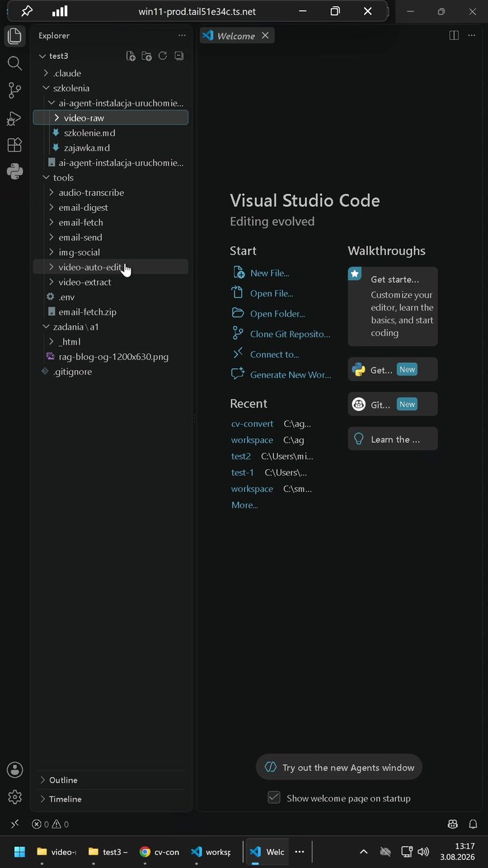Open editor more actions menu
The width and height of the screenshot is (488, 868).
pyautogui.click(x=472, y=35)
